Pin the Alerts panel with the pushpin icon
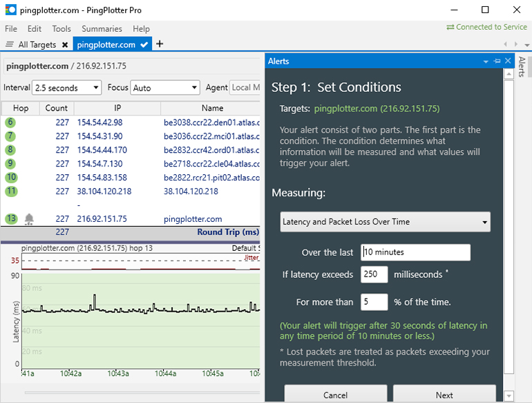Viewport: 532px width, 403px height. [497, 62]
